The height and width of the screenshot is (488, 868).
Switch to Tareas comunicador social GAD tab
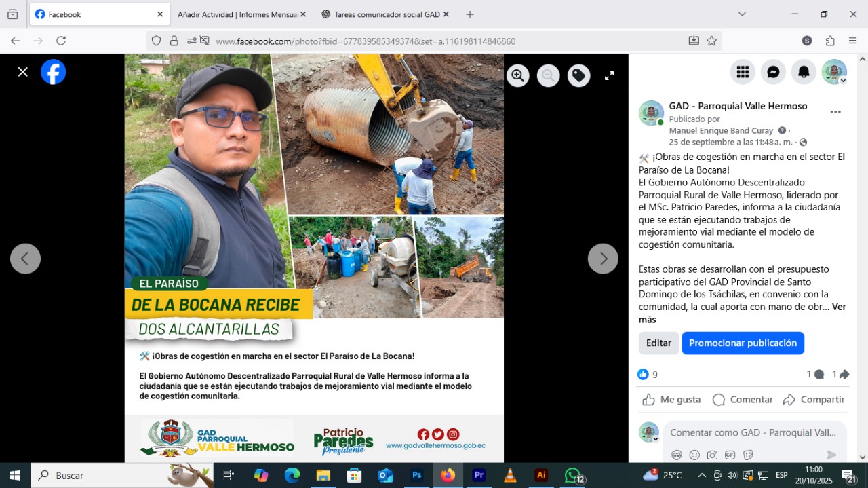coord(380,14)
